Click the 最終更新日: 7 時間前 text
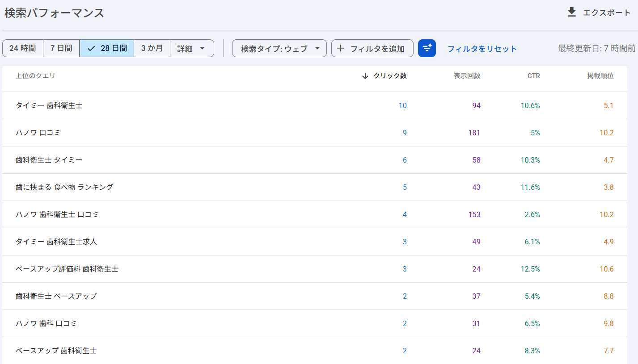638x364 pixels. pyautogui.click(x=596, y=48)
